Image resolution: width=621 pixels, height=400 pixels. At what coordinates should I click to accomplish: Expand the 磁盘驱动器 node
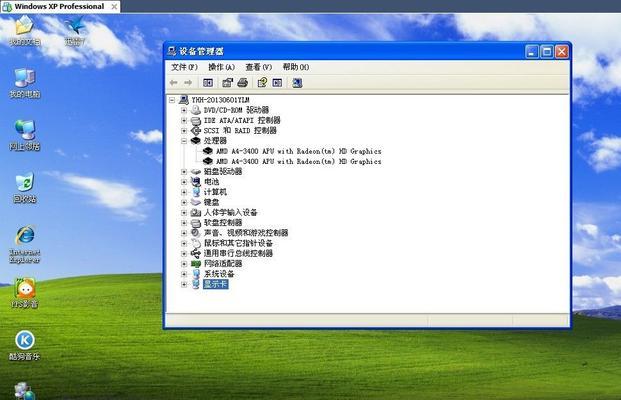click(x=184, y=171)
